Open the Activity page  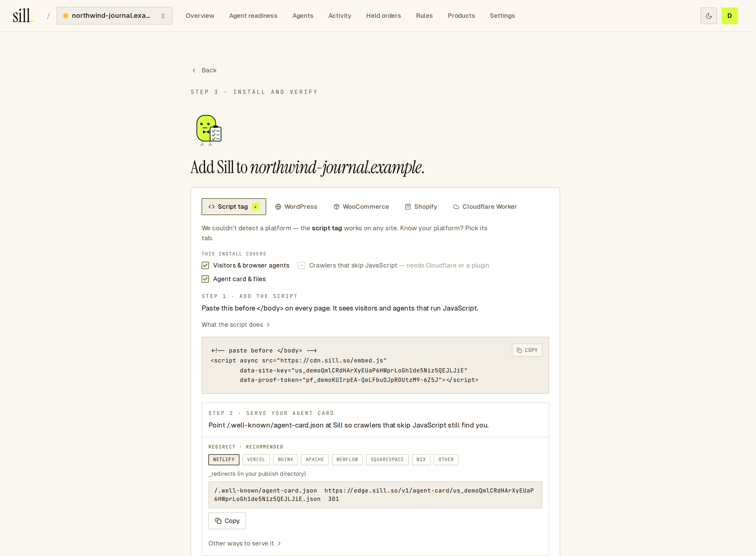coord(340,16)
